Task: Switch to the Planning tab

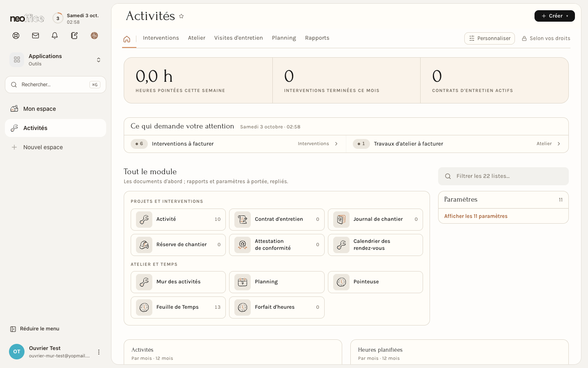Action: point(284,38)
